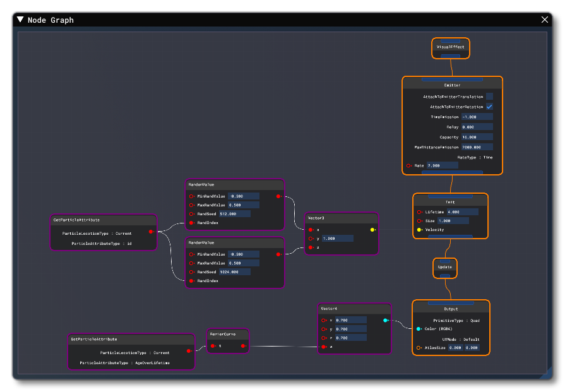This screenshot has width=565, height=392.
Task: Click the yellow output port of the Vector3 node
Action: coord(372,230)
